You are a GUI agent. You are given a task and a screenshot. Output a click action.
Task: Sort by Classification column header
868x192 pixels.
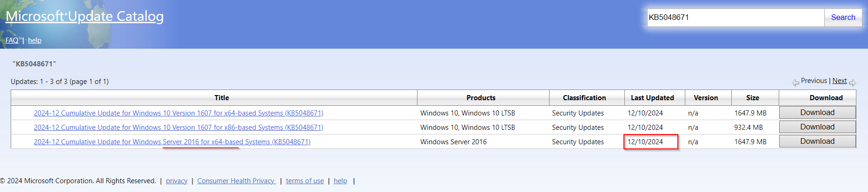(x=584, y=98)
